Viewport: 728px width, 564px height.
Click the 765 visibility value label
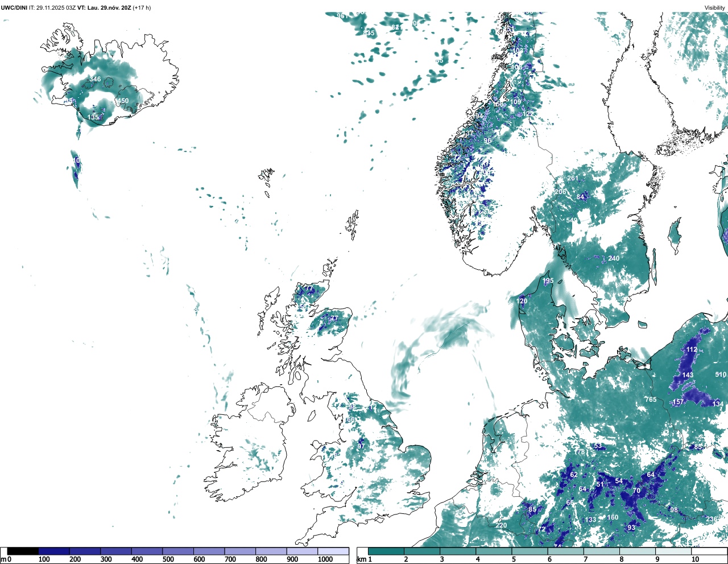pyautogui.click(x=651, y=400)
